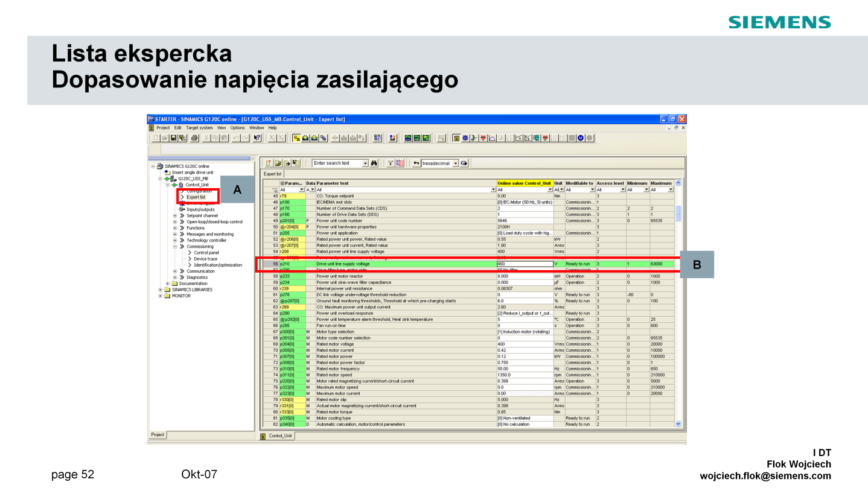Open the Edit menu
868x488 pixels.
(177, 127)
